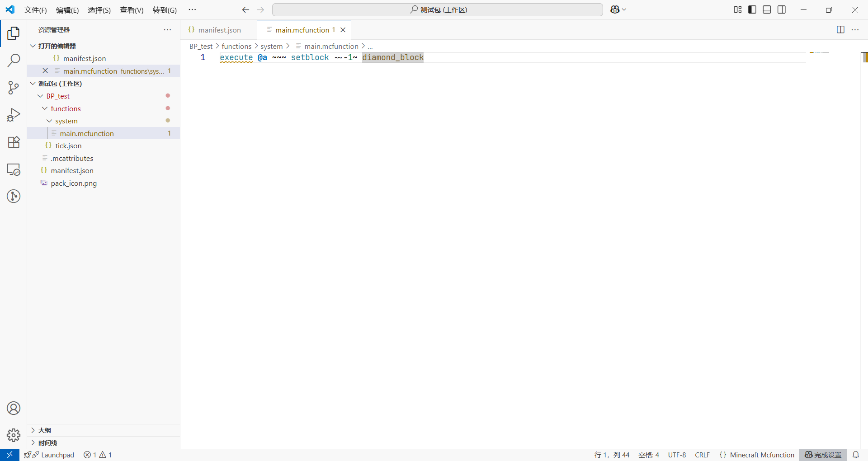Change encoding via UTF-8

677,455
